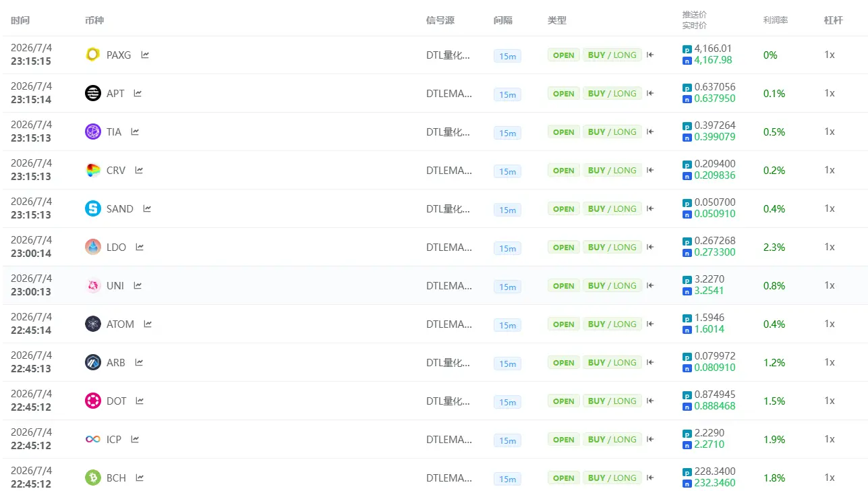
Task: Click the arrow icon after SAND BUY / LONG
Action: point(650,208)
